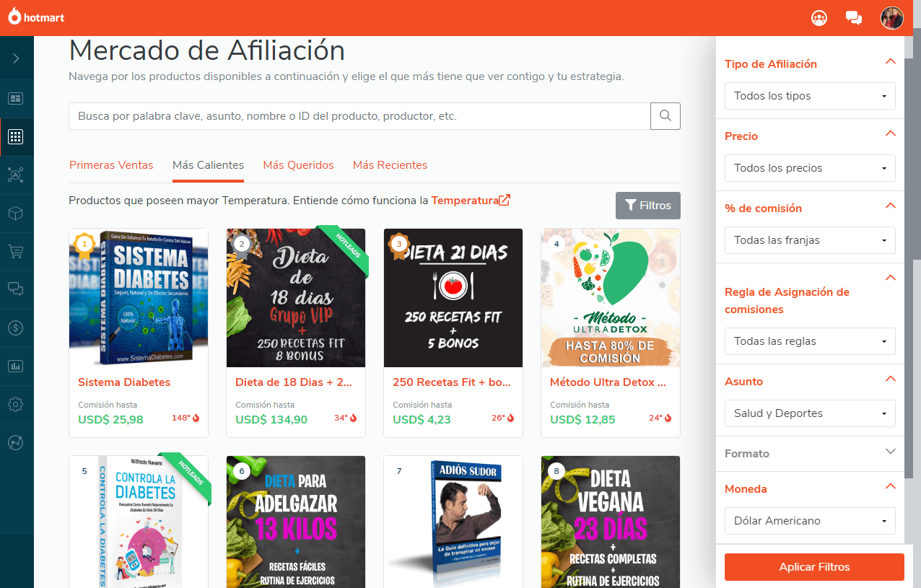Open the Método Ultra Detox product title
This screenshot has width=921, height=588.
[608, 382]
